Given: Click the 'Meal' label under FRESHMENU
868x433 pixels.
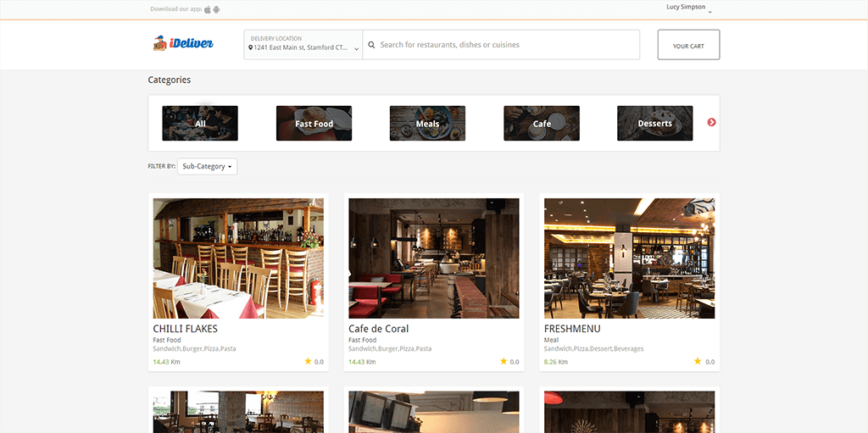Looking at the screenshot, I should 551,340.
